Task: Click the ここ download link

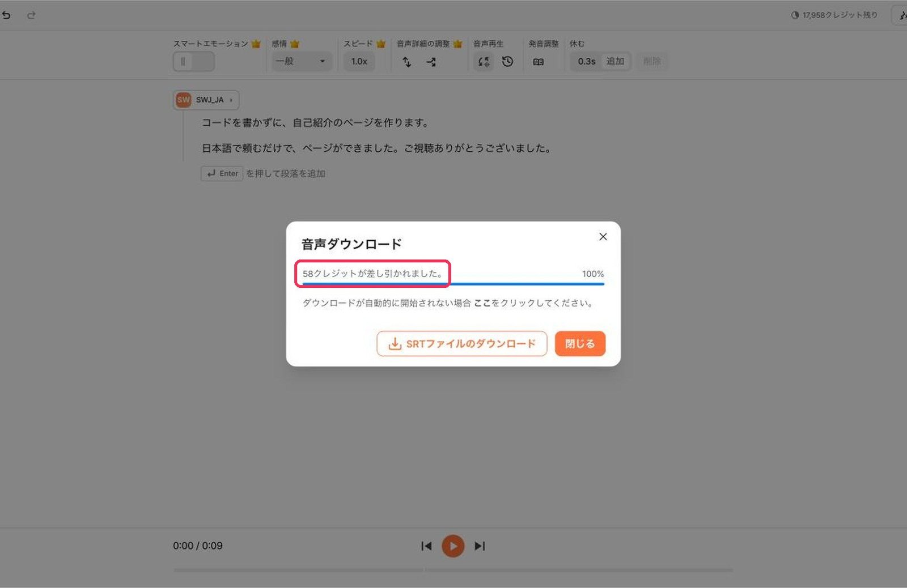Action: pyautogui.click(x=482, y=303)
